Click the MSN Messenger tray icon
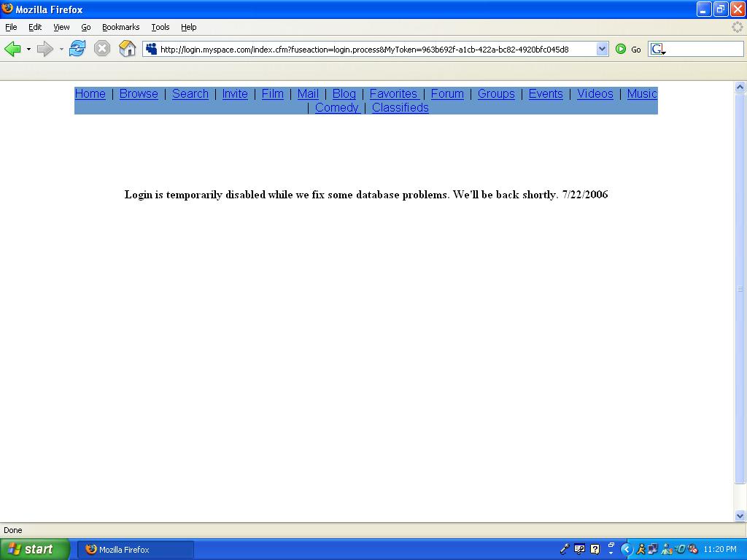Viewport: 747px width, 560px height. tap(667, 549)
